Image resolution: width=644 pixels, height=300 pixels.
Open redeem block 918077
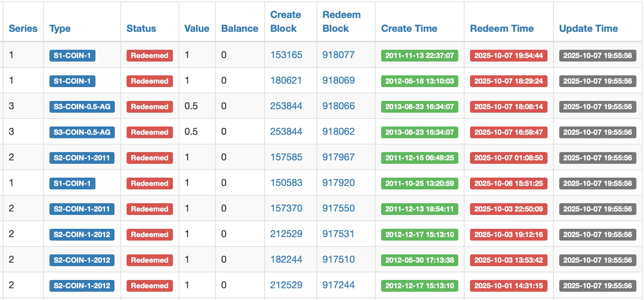tap(338, 55)
